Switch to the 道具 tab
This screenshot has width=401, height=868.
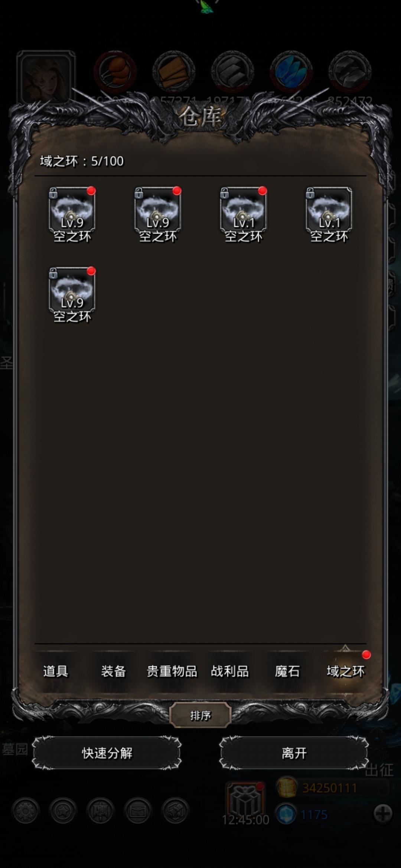point(56,671)
